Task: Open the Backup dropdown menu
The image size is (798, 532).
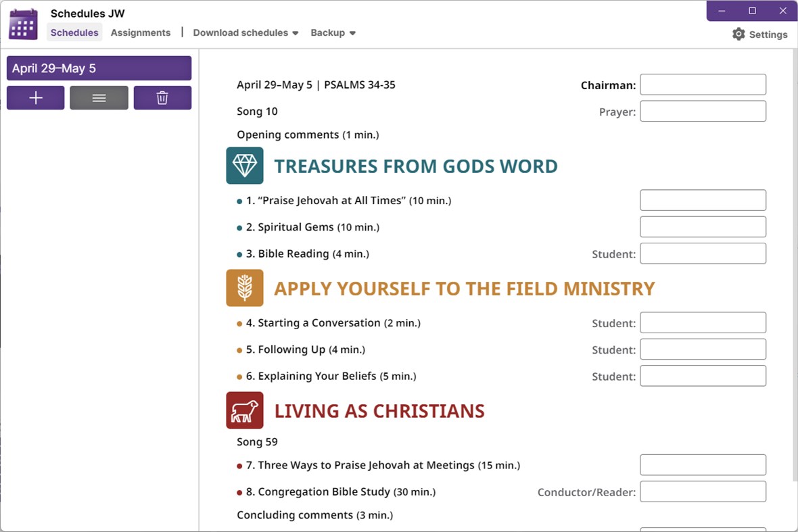Action: point(333,32)
